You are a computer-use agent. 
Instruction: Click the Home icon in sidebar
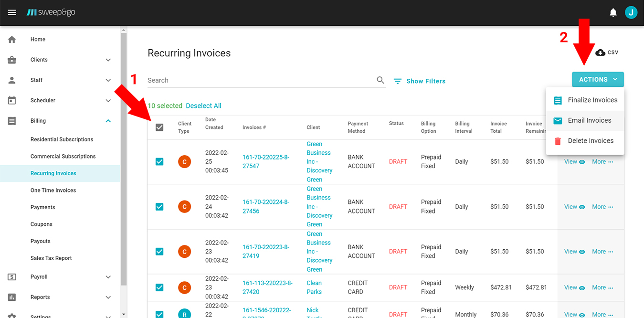point(12,40)
